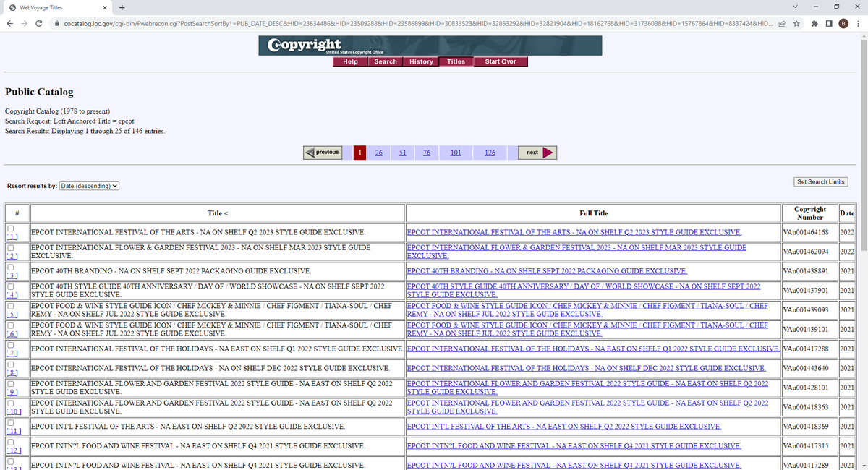The width and height of the screenshot is (868, 470).
Task: Click the Title column header
Action: pyautogui.click(x=217, y=213)
